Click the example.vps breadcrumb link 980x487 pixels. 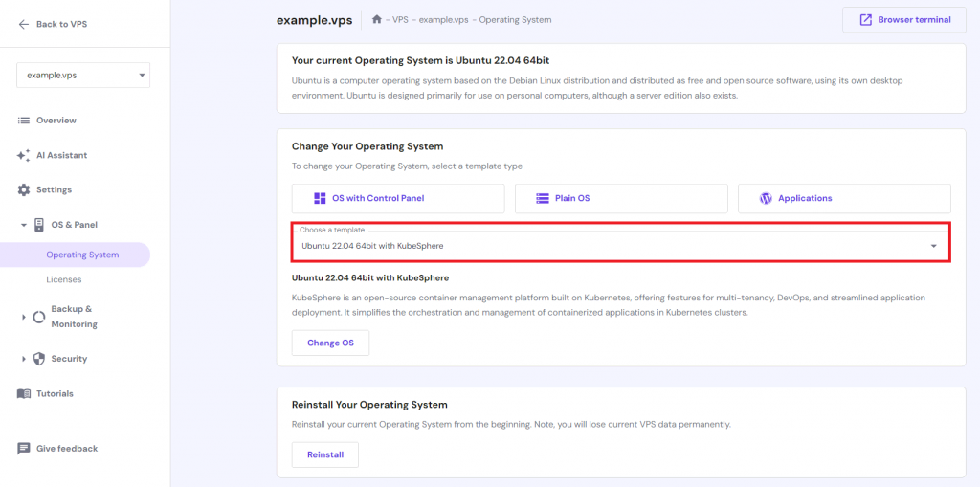click(x=444, y=19)
